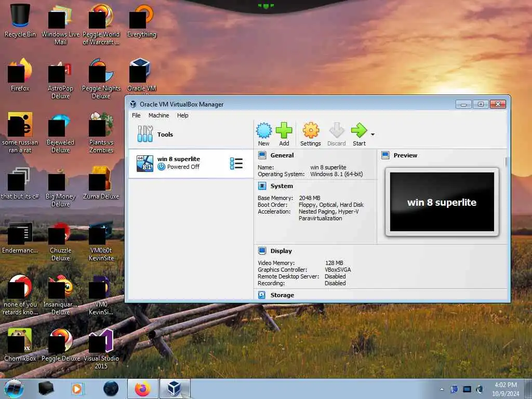
Task: Click the Preview panel icon
Action: coord(385,155)
